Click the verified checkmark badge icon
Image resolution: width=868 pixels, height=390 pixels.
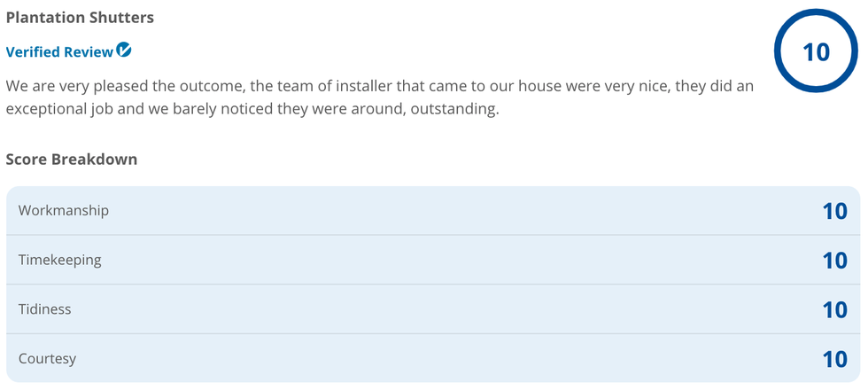[x=125, y=51]
